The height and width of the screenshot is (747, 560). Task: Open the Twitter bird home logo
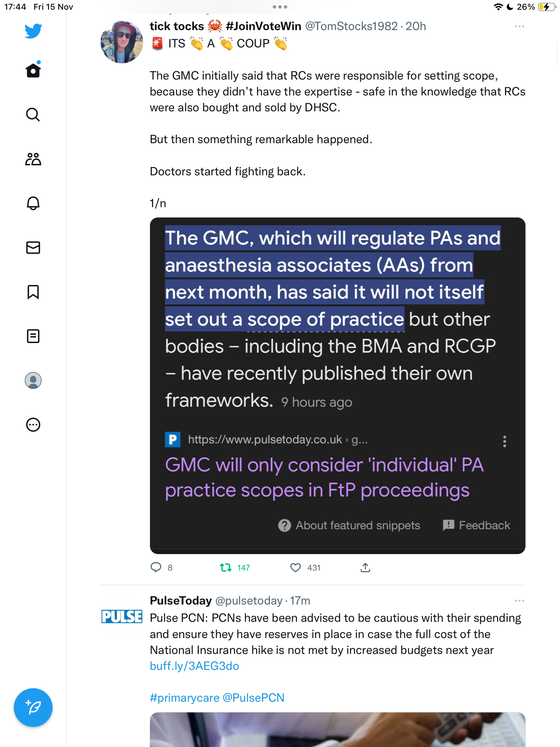tap(33, 31)
